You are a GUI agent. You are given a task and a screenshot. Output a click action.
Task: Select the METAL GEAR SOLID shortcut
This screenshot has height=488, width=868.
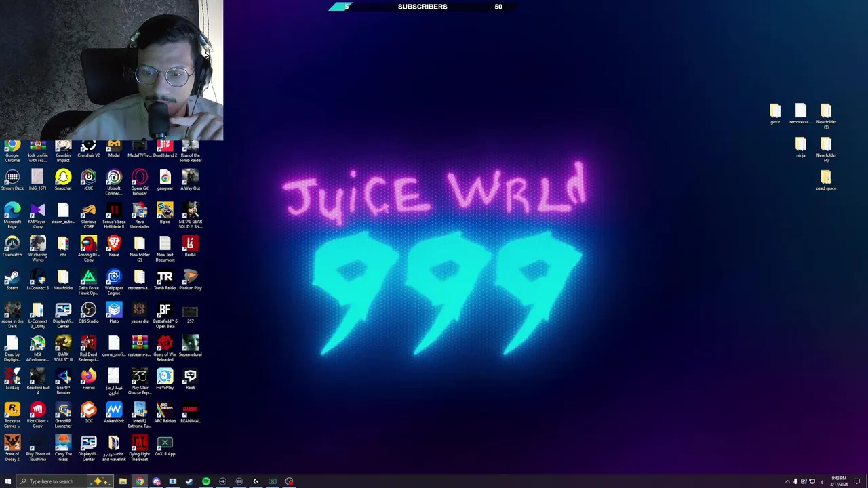coord(191,216)
